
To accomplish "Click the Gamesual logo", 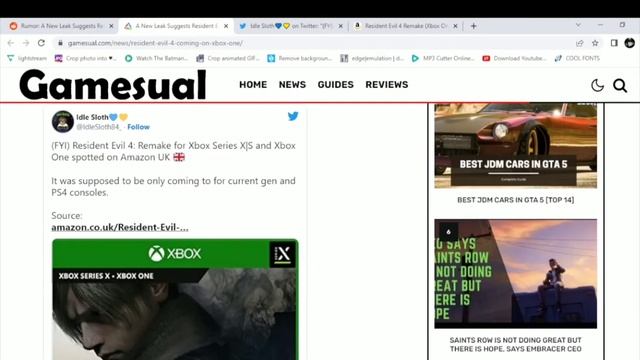I will click(x=113, y=84).
